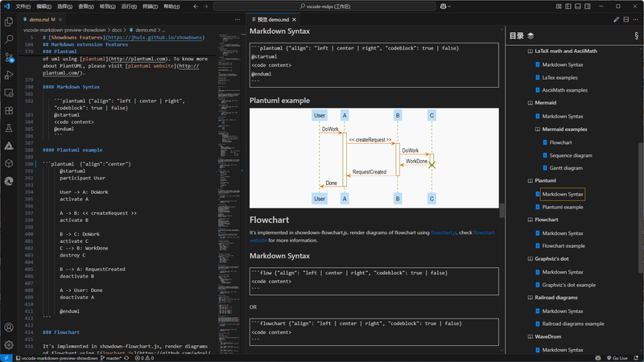This screenshot has height=362, width=644.
Task: Open more actions menu of demo.md editor group
Action: click(x=237, y=19)
